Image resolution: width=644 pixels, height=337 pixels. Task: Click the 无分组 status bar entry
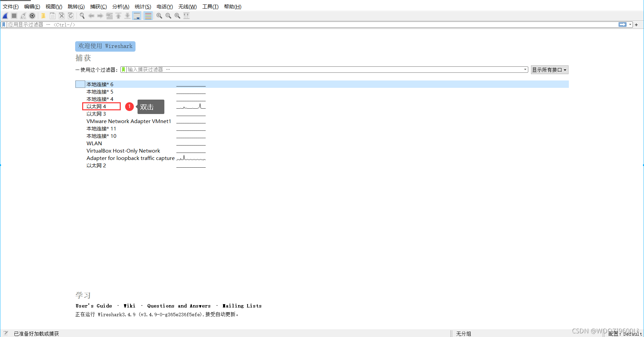[464, 334]
